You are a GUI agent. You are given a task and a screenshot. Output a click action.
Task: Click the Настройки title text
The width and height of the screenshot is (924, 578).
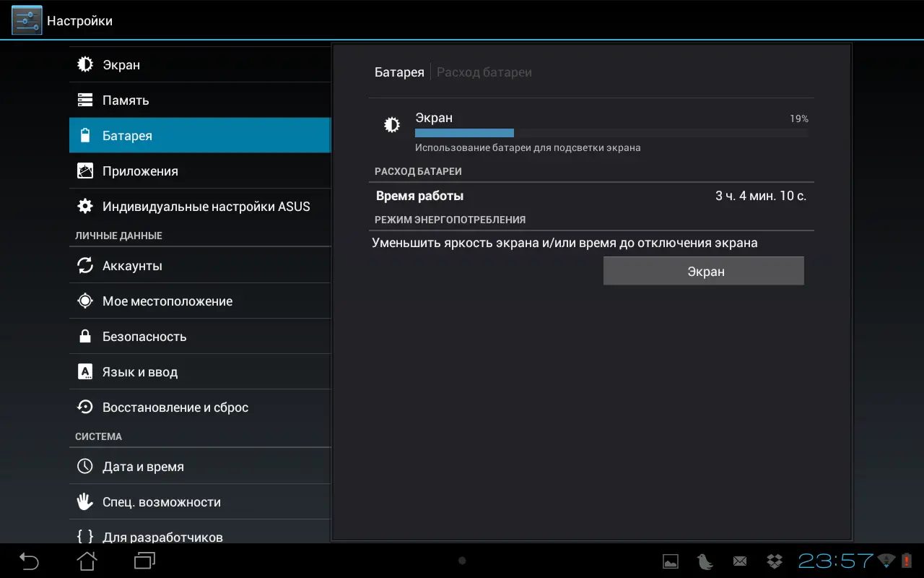79,21
